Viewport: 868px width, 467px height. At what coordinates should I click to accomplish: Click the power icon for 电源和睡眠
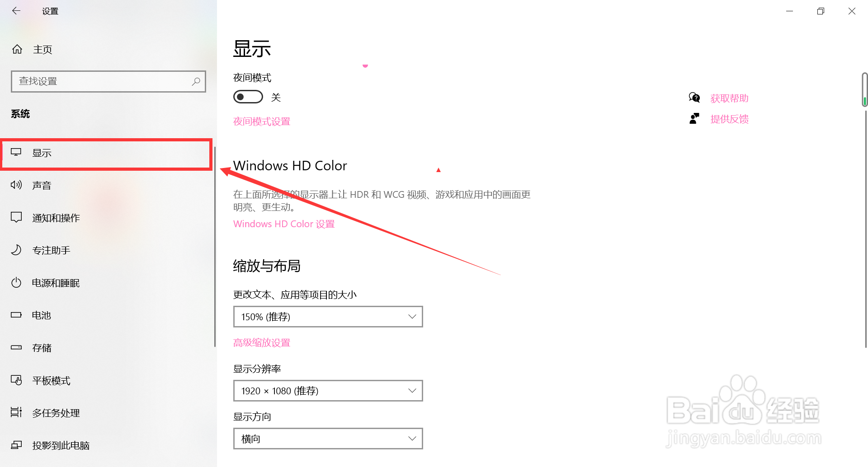click(x=16, y=283)
